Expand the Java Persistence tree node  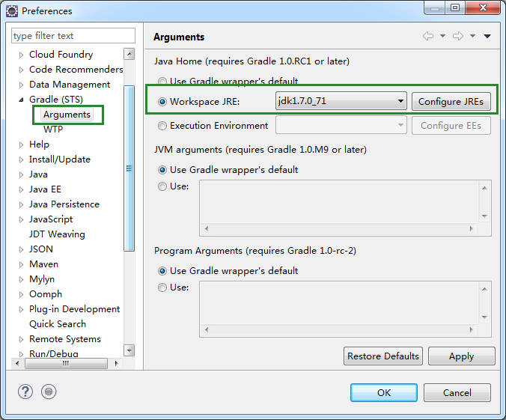click(21, 204)
